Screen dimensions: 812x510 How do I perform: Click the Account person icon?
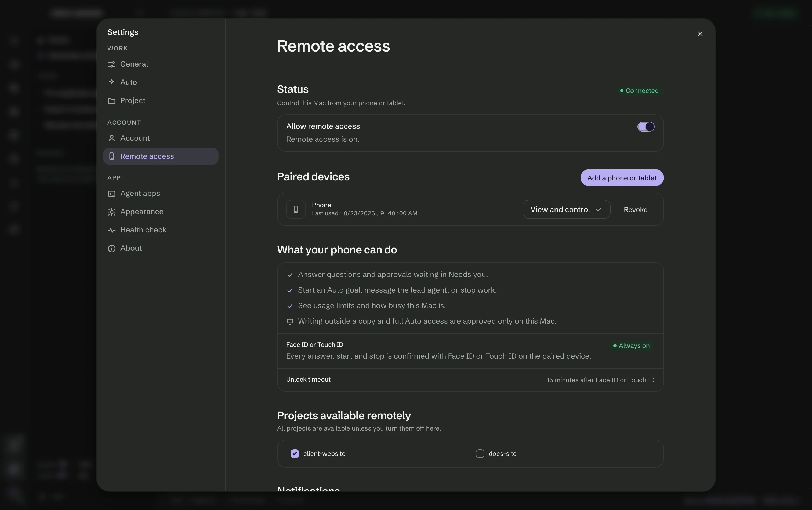point(112,138)
